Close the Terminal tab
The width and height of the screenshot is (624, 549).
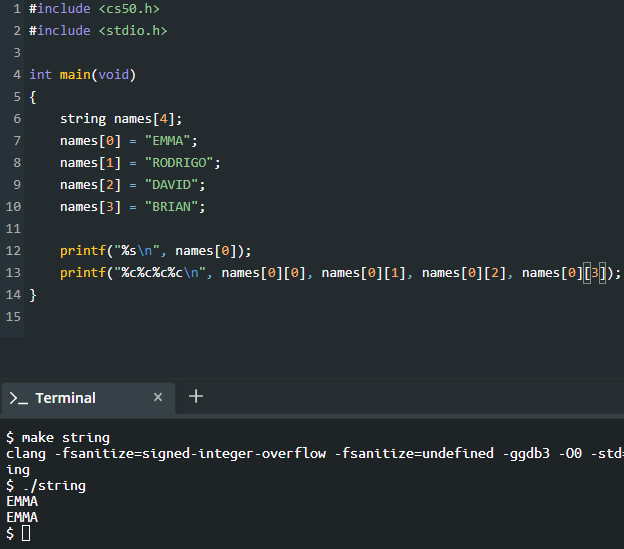point(158,397)
